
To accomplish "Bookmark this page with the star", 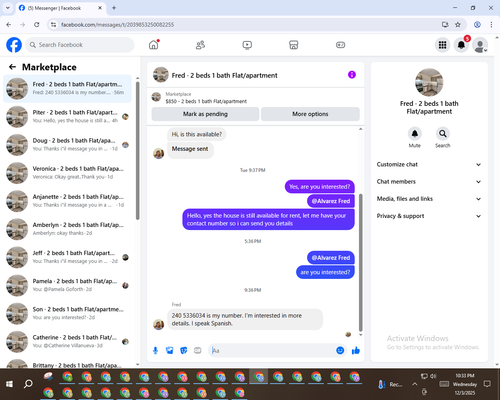I will [458, 25].
